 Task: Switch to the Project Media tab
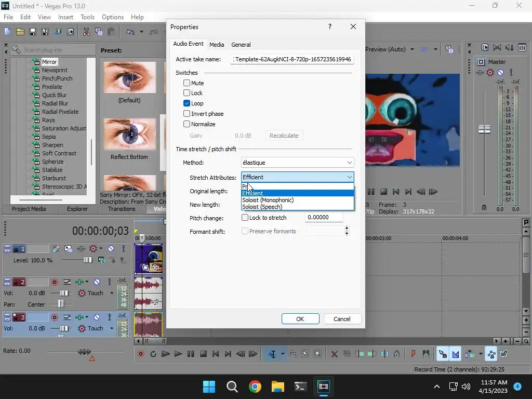(x=29, y=209)
